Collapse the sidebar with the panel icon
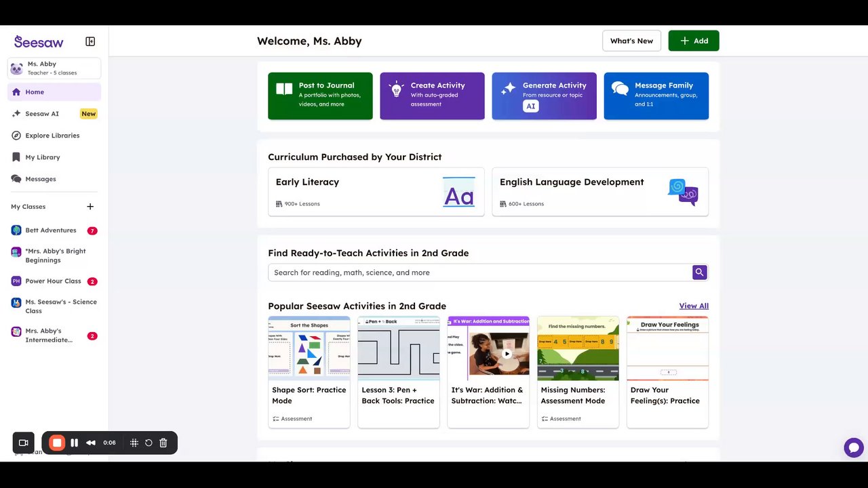 [90, 41]
